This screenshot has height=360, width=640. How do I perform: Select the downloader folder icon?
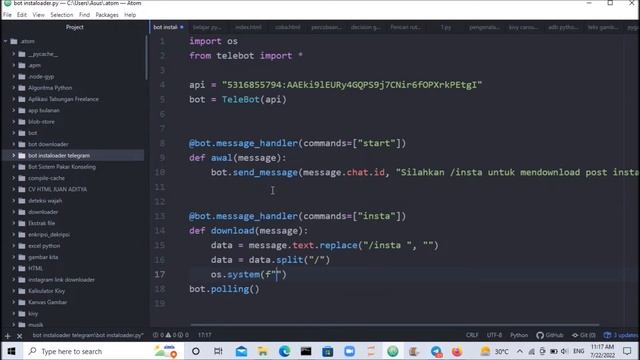22,212
